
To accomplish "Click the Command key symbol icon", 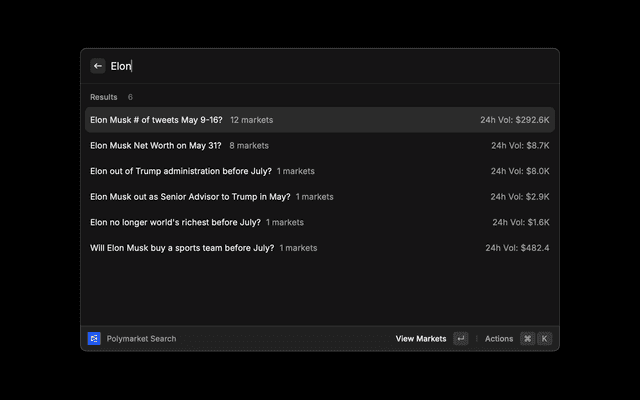I will click(527, 339).
